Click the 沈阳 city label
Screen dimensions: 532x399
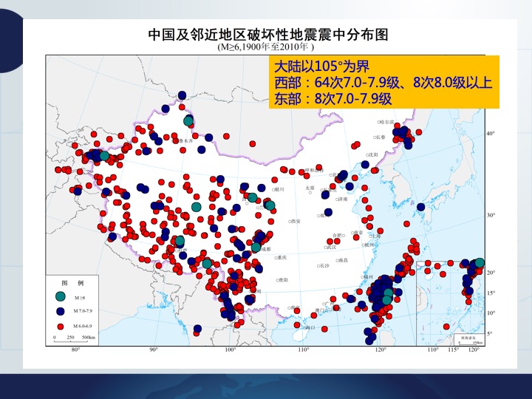(372, 154)
